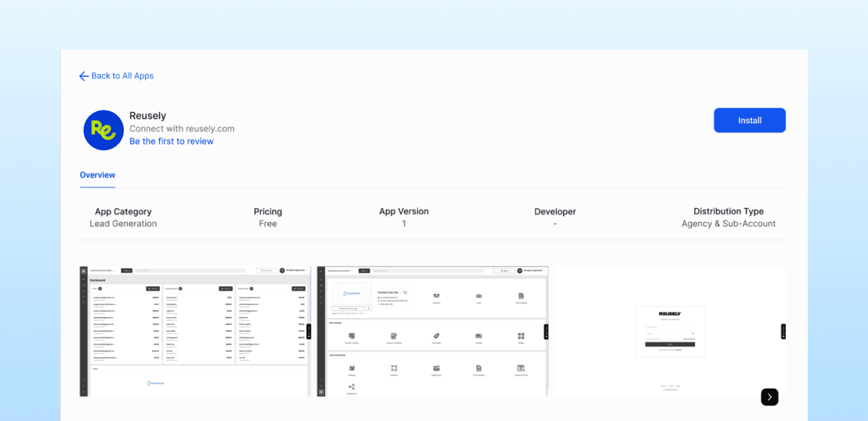Click the Reusely app logo
Screen dimensions: 868x421
pos(104,130)
